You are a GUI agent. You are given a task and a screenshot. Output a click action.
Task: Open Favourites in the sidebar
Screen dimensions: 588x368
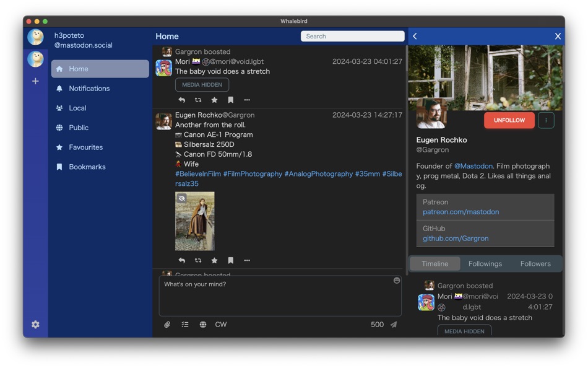(x=100, y=147)
